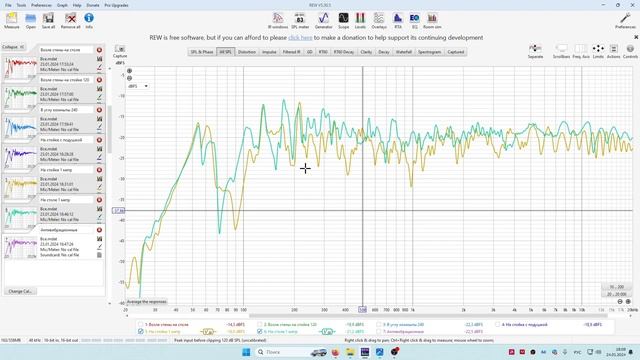The width and height of the screenshot is (640, 360).
Task: Show measurement Info panel
Action: [89, 20]
